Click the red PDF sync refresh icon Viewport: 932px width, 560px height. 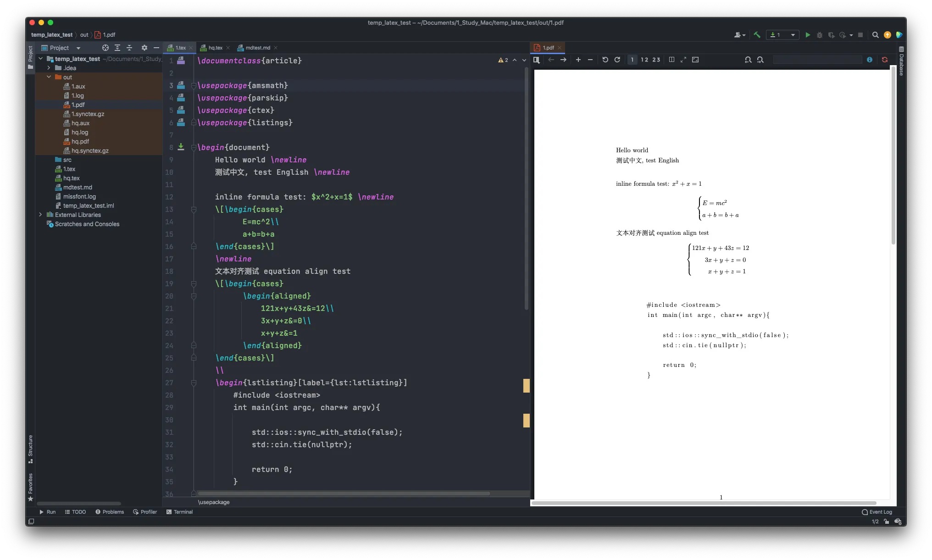point(885,60)
